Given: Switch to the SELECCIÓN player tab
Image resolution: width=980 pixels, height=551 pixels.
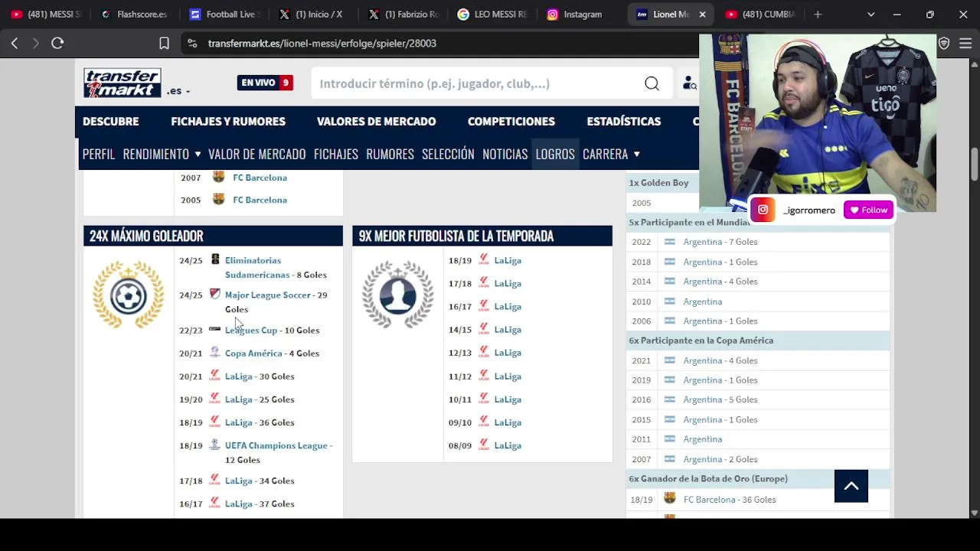Looking at the screenshot, I should [x=448, y=154].
